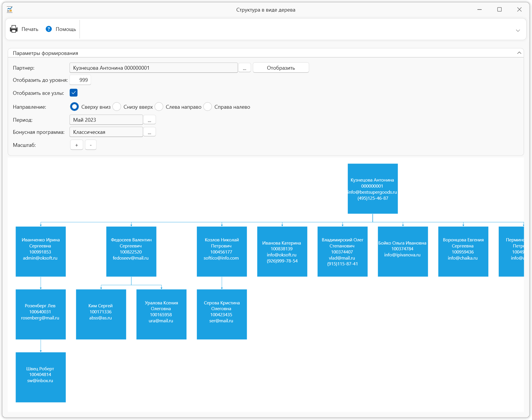The image size is (532, 420).
Task: Select 'Слева направо' direction radio button
Action: (x=159, y=107)
